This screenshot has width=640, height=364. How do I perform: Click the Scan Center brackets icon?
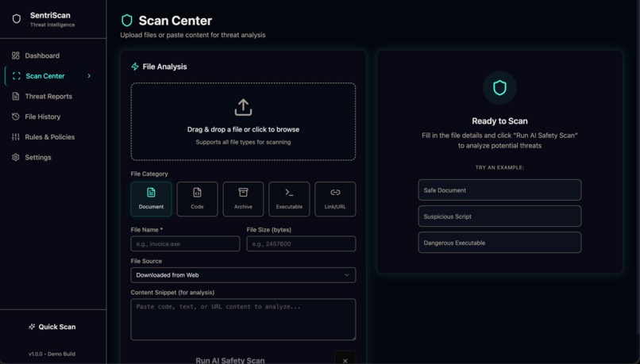click(x=17, y=76)
